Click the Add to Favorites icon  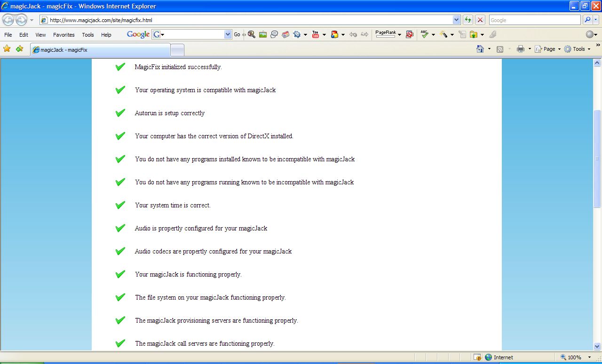tap(19, 48)
